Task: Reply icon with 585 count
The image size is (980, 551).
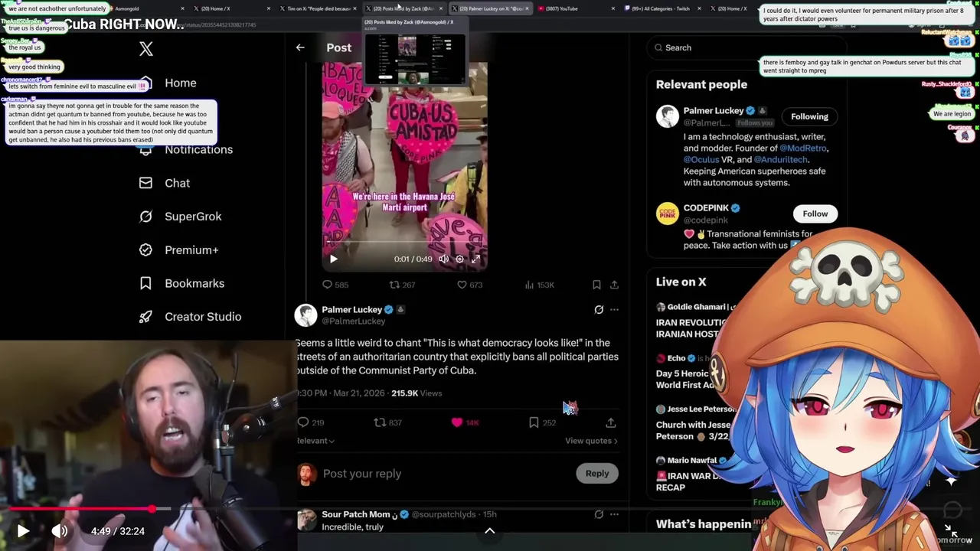Action: 327,285
